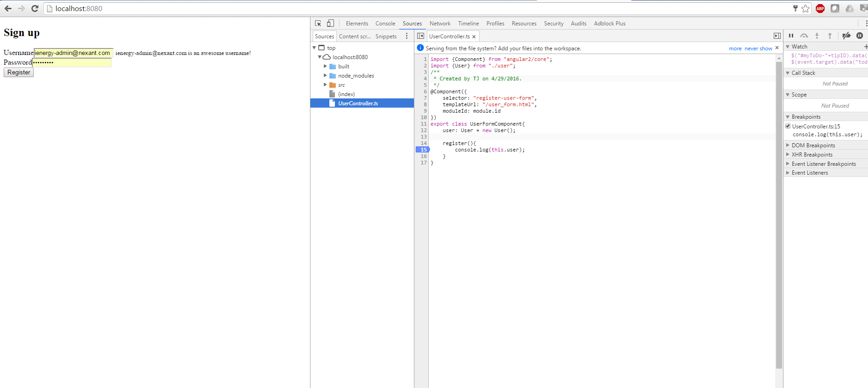Bookmark this page with the star icon
Viewport: 868px width, 388px height.
pyautogui.click(x=806, y=8)
